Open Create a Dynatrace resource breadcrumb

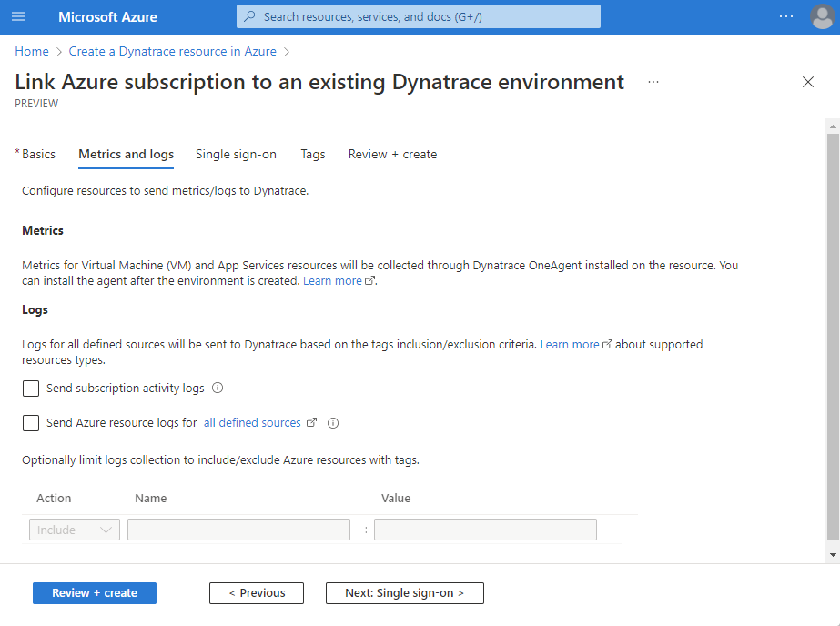pos(173,51)
